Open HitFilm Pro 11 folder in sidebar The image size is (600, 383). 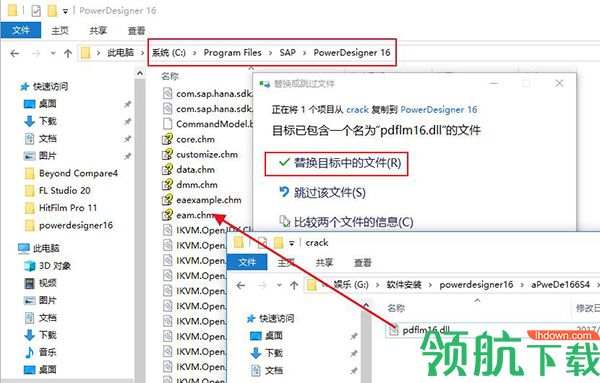(x=68, y=208)
